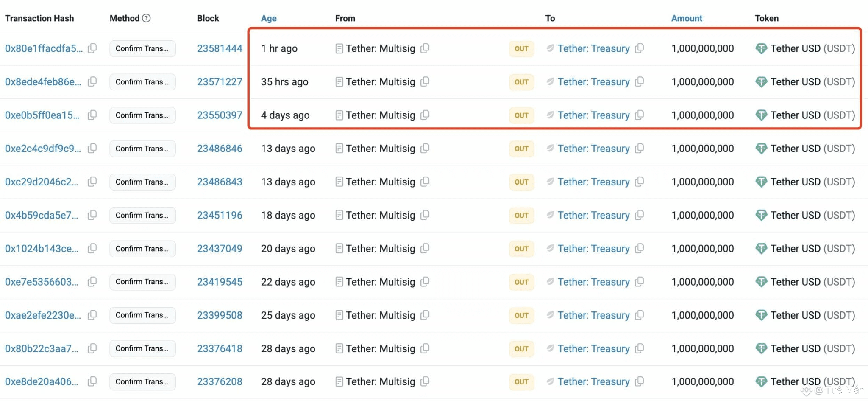
Task: Open block 23486843 link
Action: click(x=220, y=182)
